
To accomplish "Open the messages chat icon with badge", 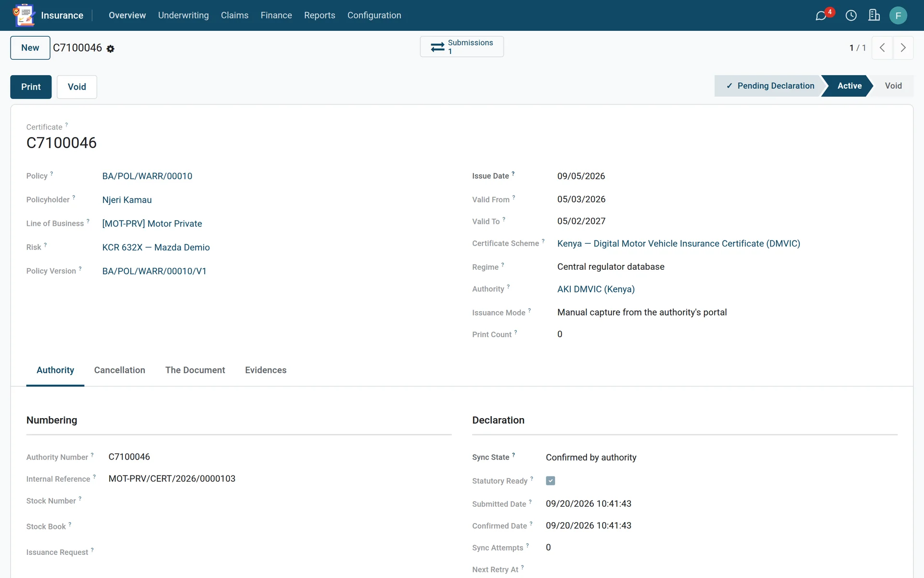I will (821, 15).
